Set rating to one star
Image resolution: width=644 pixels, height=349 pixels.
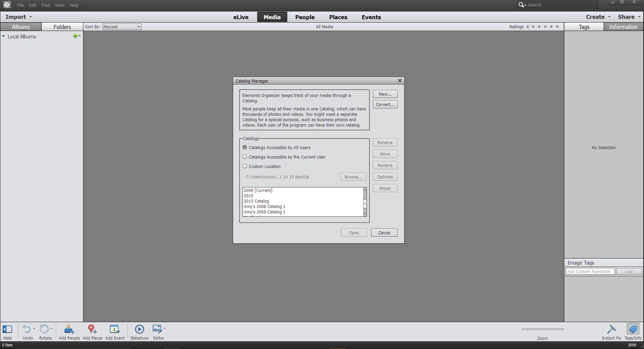coord(533,27)
